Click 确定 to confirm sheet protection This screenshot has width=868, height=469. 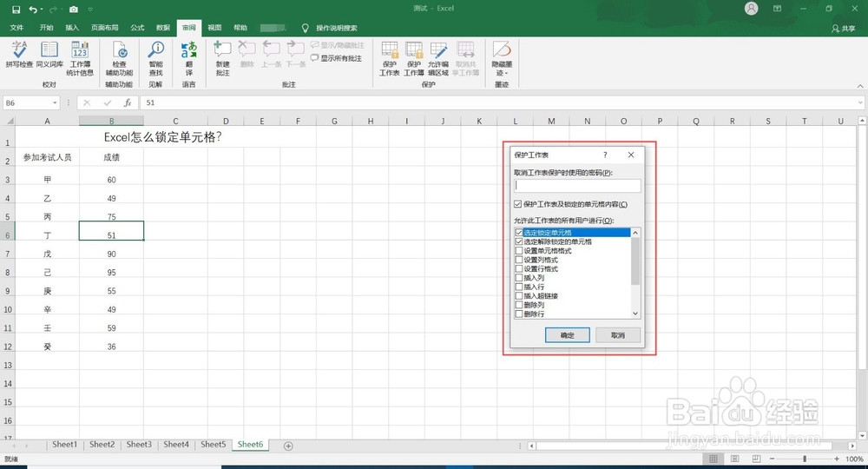[x=568, y=335]
